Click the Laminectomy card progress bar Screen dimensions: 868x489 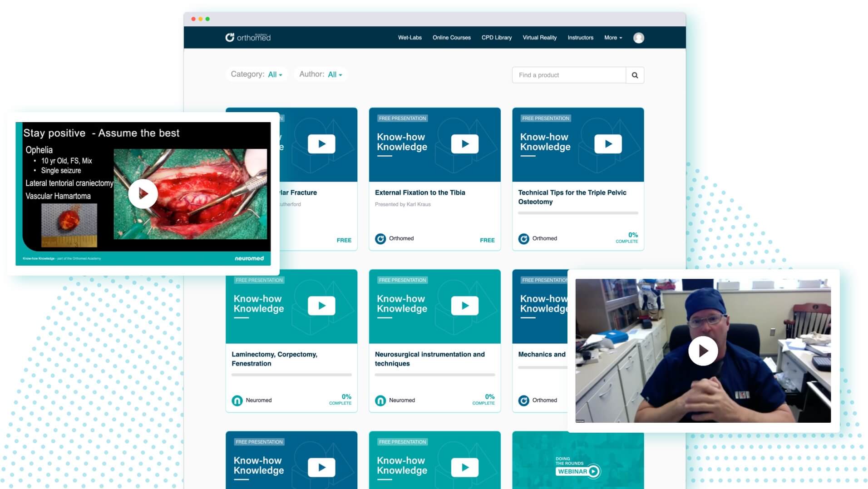(x=291, y=375)
